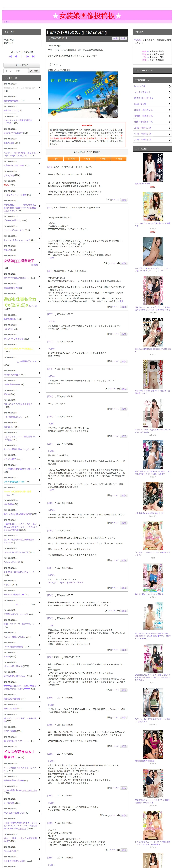Click chevron beside 初心者です (154) thread
Screen dimensions: 174x868
pyautogui.click(x=39, y=425)
